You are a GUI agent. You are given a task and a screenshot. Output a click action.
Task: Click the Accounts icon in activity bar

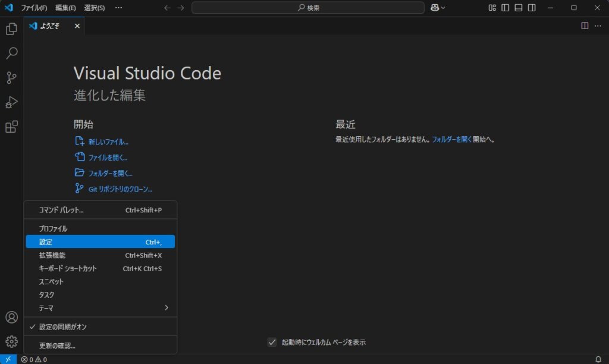(x=11, y=318)
